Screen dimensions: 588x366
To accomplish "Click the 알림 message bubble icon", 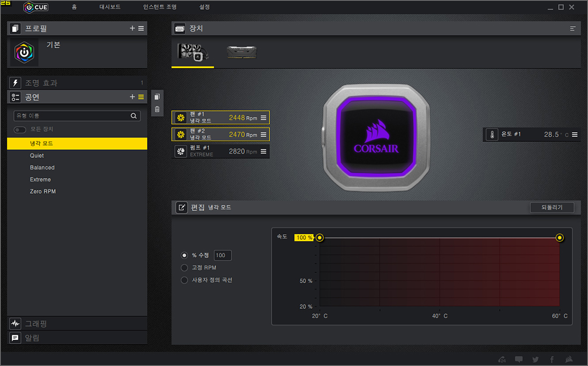I will (x=15, y=338).
